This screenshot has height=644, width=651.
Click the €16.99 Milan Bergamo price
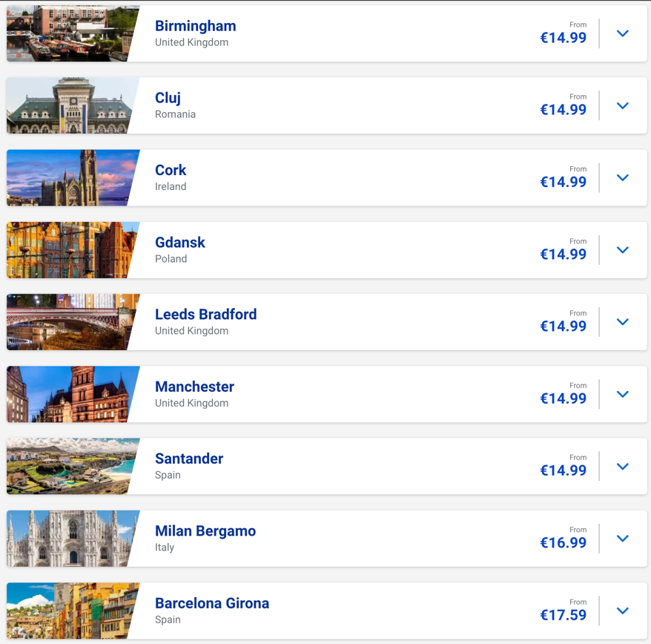point(564,543)
